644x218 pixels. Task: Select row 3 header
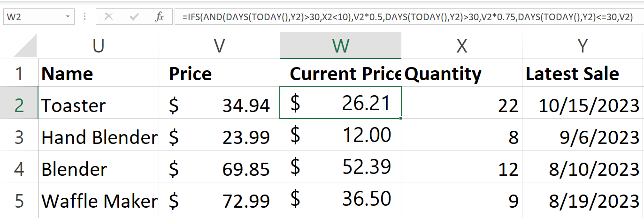pos(19,137)
